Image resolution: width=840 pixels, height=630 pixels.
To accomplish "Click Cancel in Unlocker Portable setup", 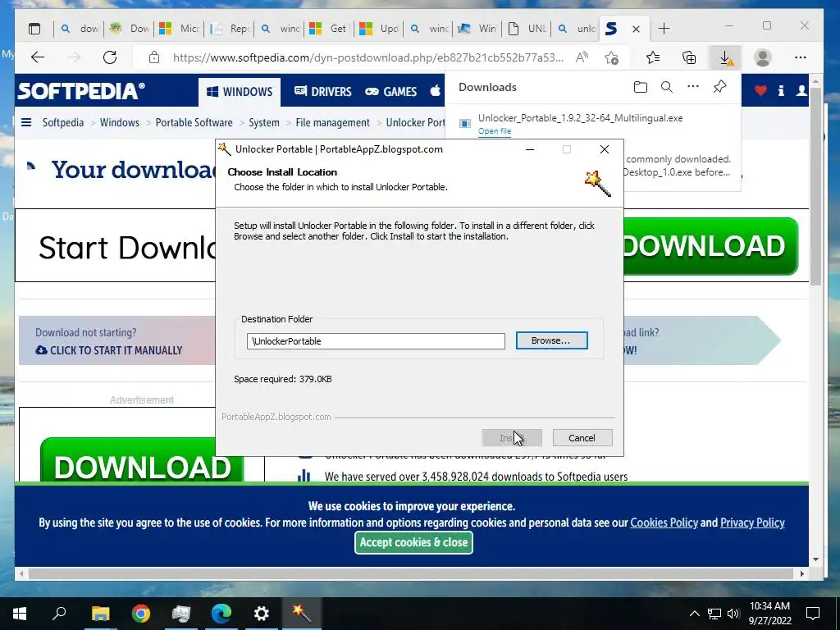I will point(582,438).
